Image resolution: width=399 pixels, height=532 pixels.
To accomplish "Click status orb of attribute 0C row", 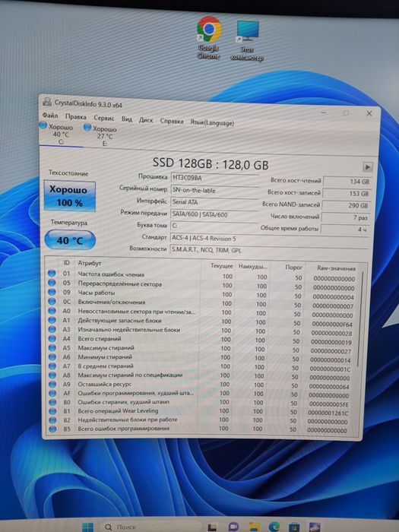I will (x=52, y=301).
